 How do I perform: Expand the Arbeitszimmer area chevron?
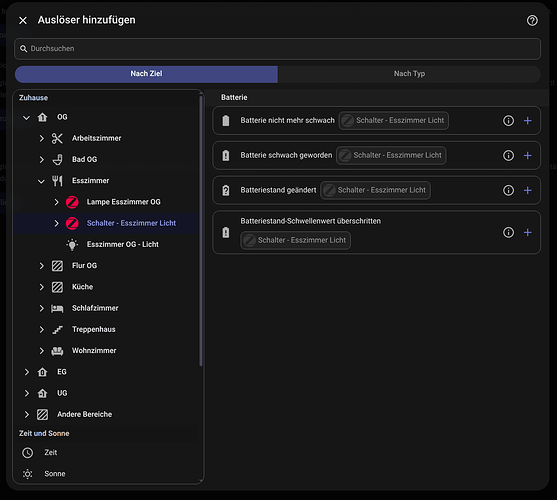42,138
